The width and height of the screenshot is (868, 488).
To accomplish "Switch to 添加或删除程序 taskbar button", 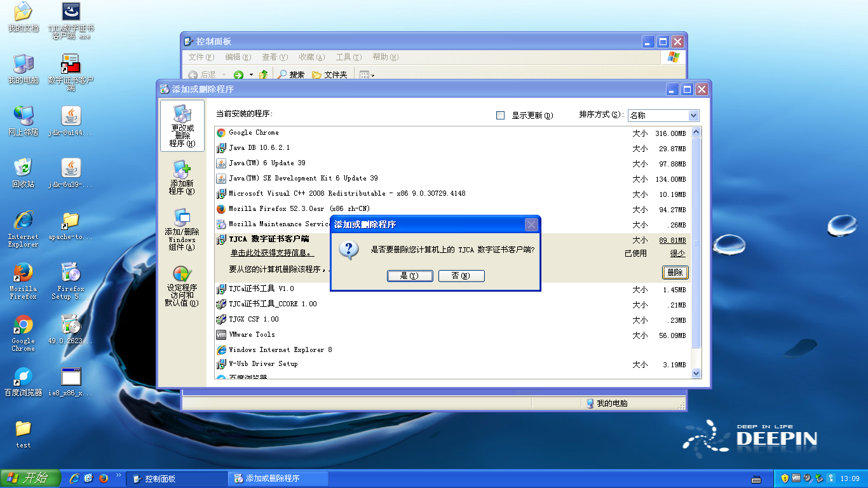I will 278,478.
